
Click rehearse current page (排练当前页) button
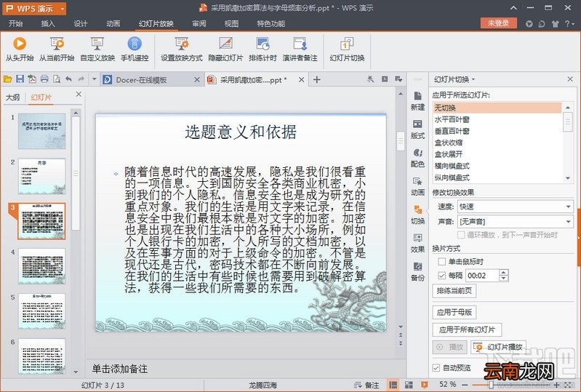pyautogui.click(x=454, y=290)
